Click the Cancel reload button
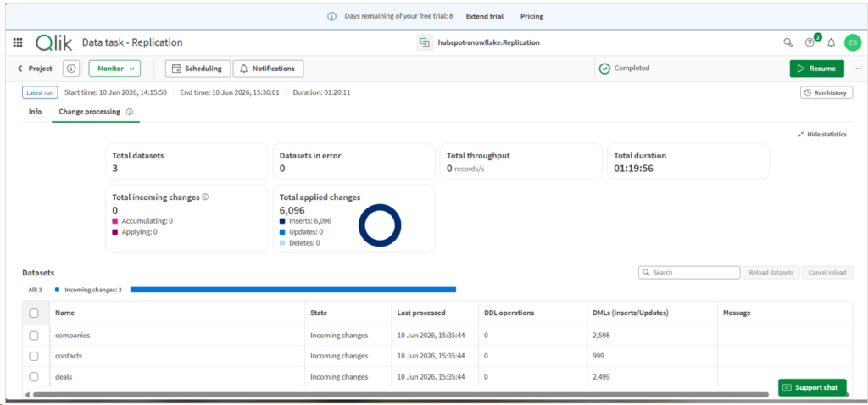Screen dimensions: 868x405 coord(827,273)
